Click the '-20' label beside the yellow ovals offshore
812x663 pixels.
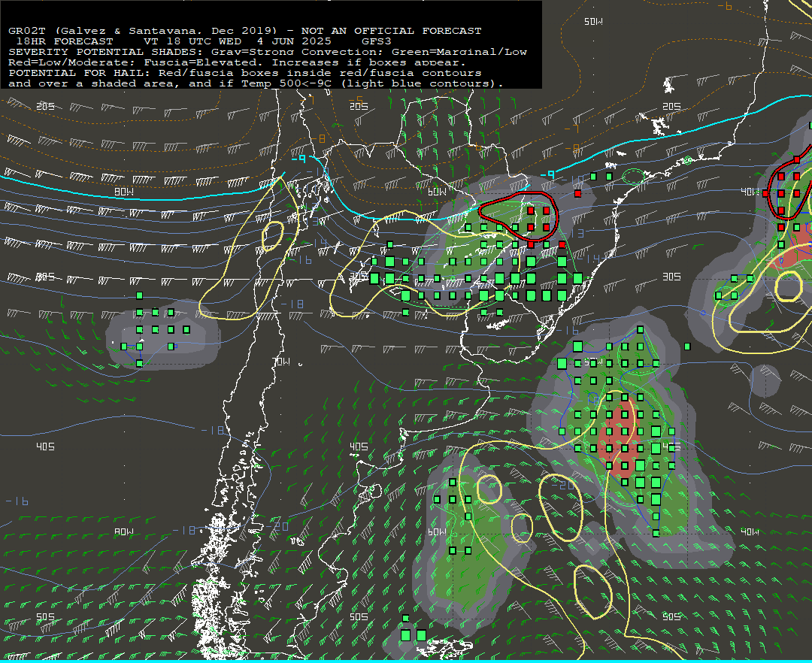[x=563, y=485]
